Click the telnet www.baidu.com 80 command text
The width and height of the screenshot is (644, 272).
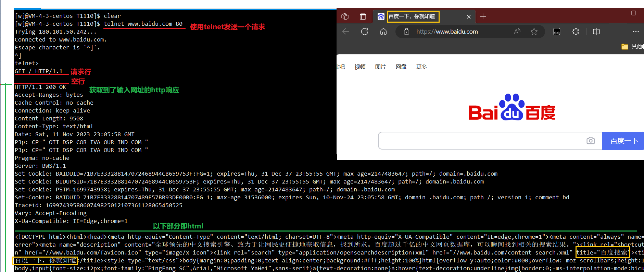[143, 24]
